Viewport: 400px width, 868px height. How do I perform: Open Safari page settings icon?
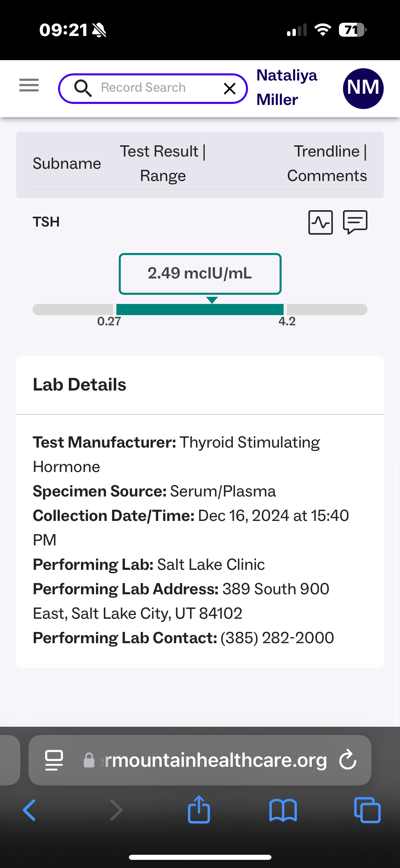(x=54, y=760)
